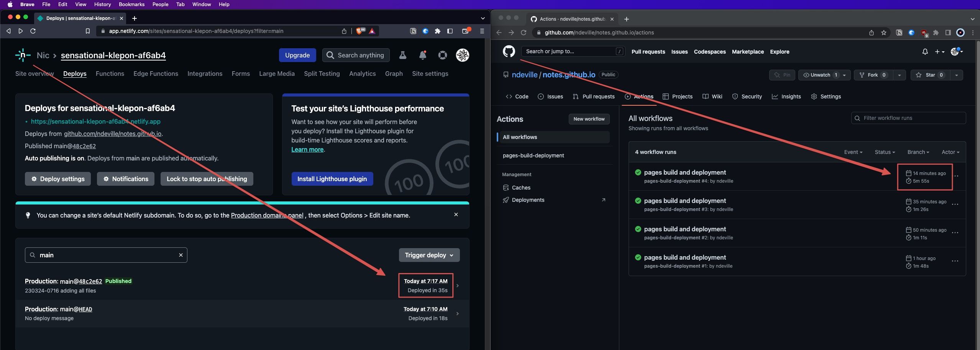Toggle Brave sidebar panel icon
The image size is (980, 350).
pos(450,31)
